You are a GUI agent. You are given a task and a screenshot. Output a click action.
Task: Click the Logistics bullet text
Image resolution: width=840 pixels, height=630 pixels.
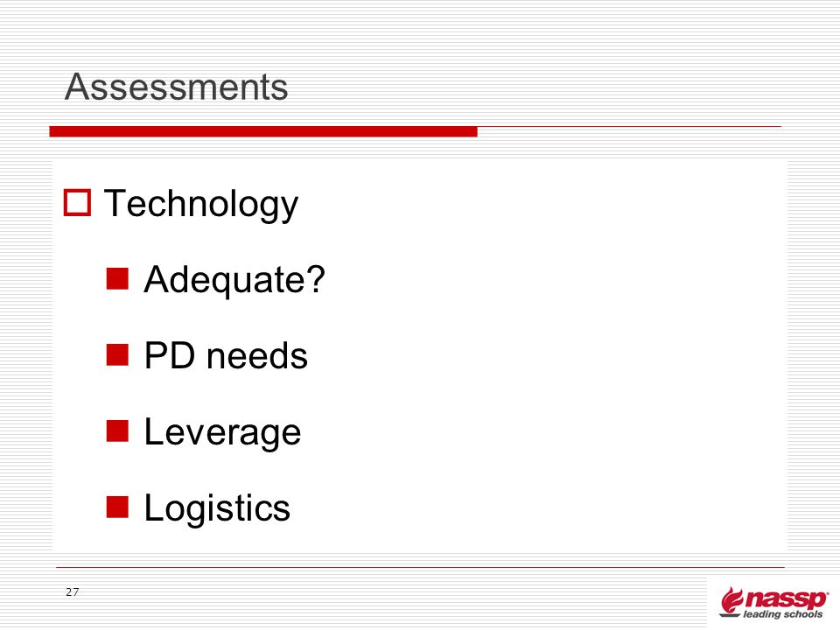click(x=217, y=508)
